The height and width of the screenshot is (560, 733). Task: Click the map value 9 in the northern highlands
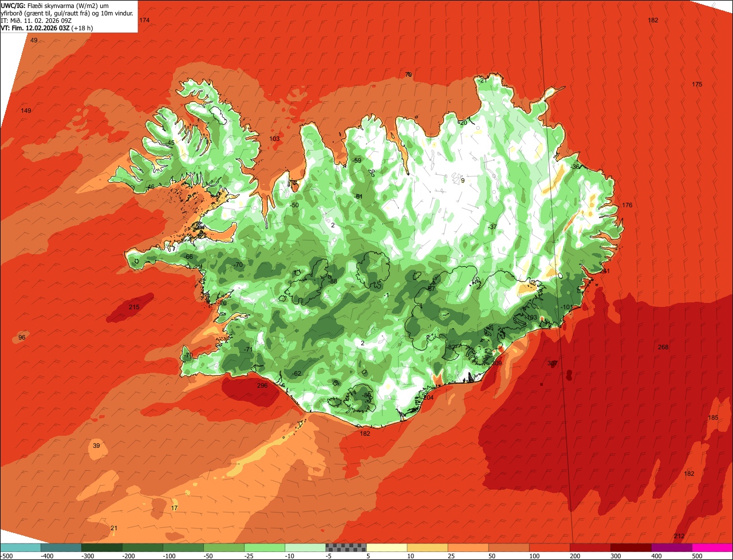[463, 181]
